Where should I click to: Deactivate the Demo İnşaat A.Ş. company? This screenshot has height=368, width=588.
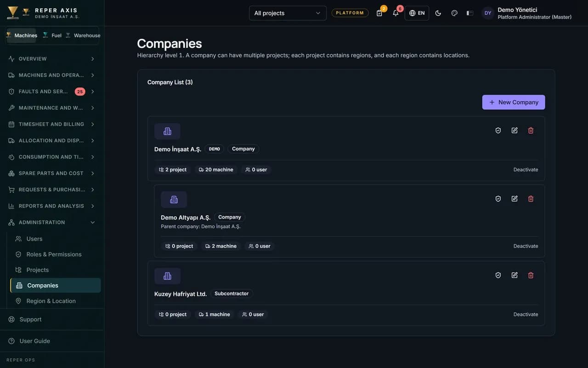[526, 170]
